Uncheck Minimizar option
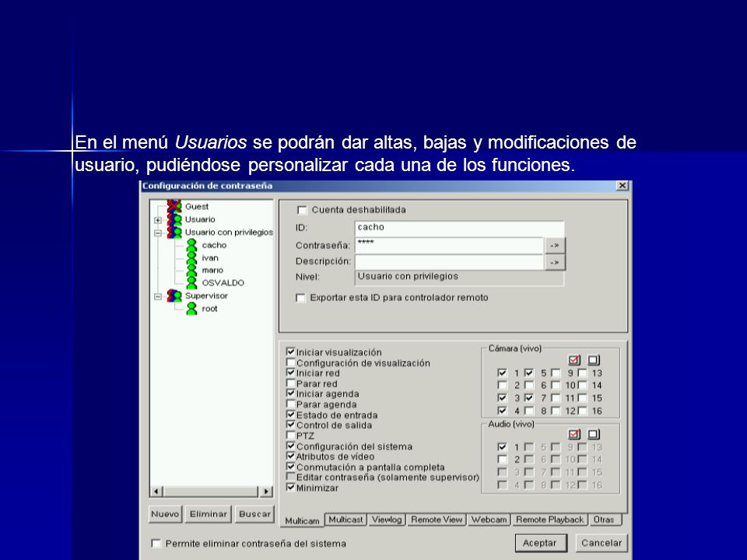This screenshot has height=560, width=747. 290,487
